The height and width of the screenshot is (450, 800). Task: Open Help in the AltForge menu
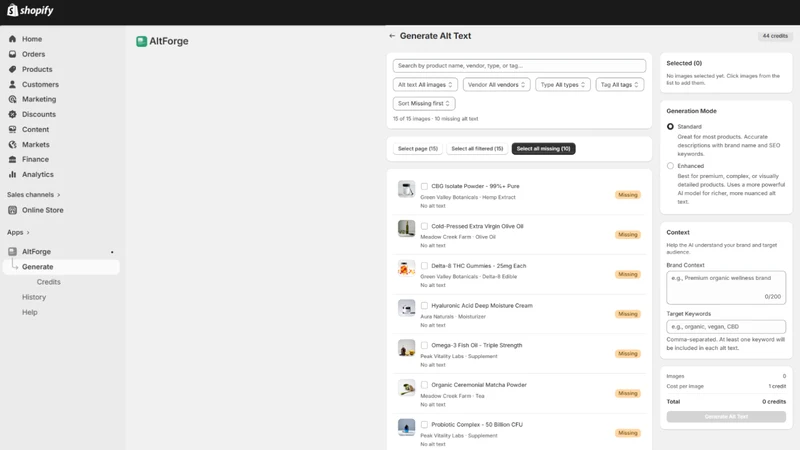pos(30,312)
